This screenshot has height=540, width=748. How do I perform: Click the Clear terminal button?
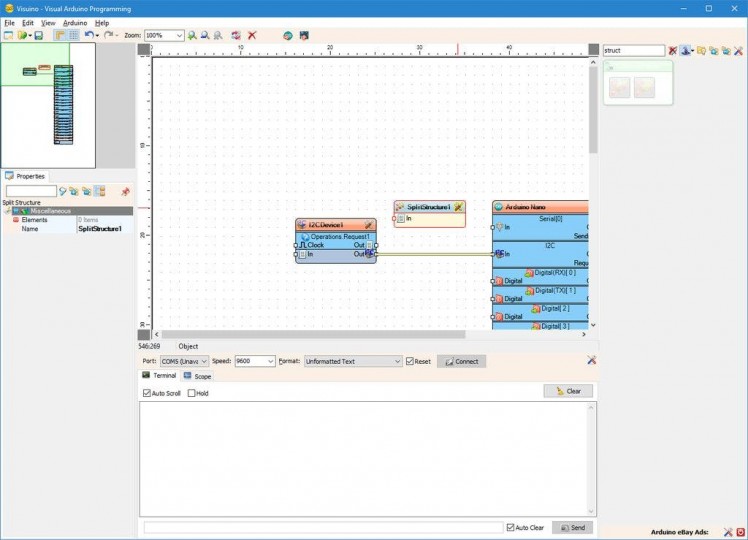click(x=568, y=391)
